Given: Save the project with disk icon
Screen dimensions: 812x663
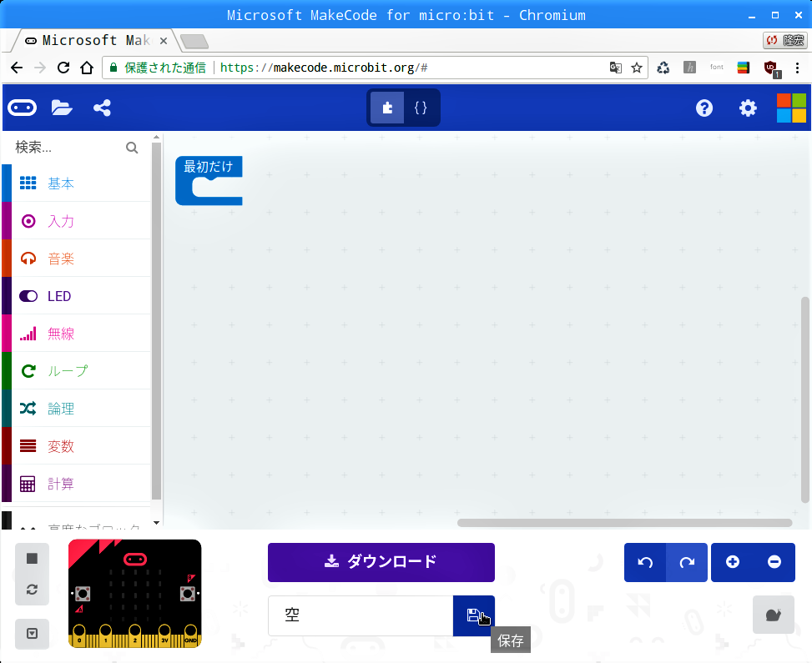Looking at the screenshot, I should click(474, 615).
